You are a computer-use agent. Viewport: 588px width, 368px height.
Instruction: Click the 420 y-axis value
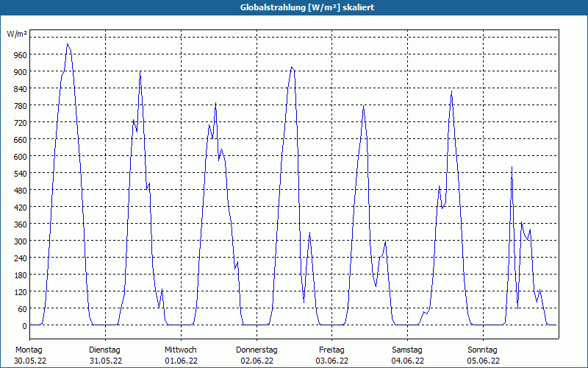pyautogui.click(x=21, y=208)
